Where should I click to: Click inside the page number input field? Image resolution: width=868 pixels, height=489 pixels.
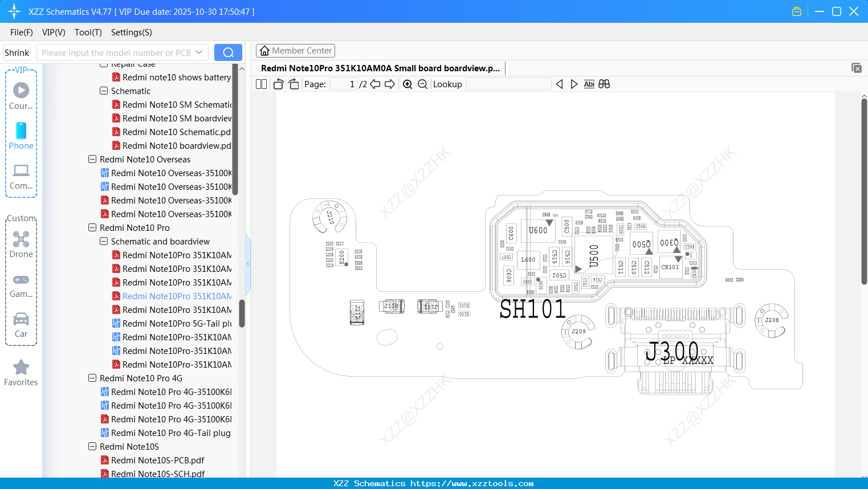(342, 84)
